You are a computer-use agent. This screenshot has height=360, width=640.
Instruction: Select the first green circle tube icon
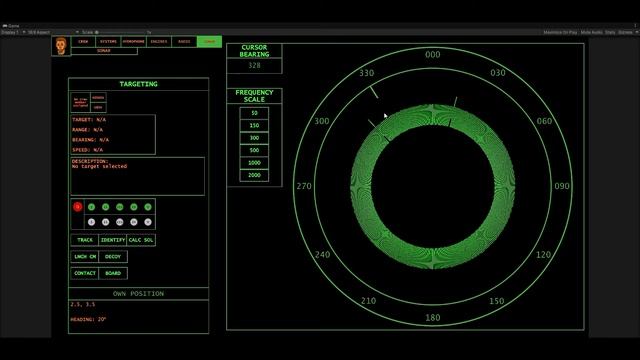pyautogui.click(x=91, y=207)
